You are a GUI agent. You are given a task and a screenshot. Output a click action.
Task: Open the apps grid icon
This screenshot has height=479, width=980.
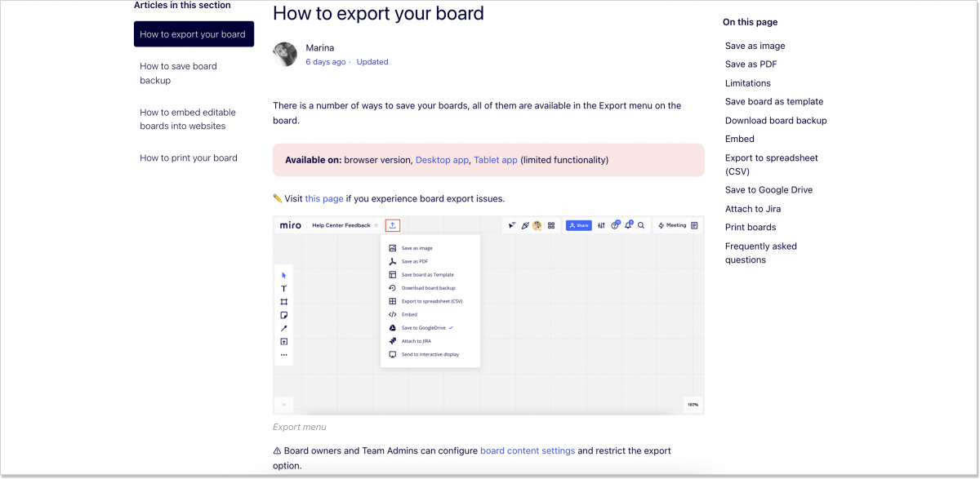551,224
